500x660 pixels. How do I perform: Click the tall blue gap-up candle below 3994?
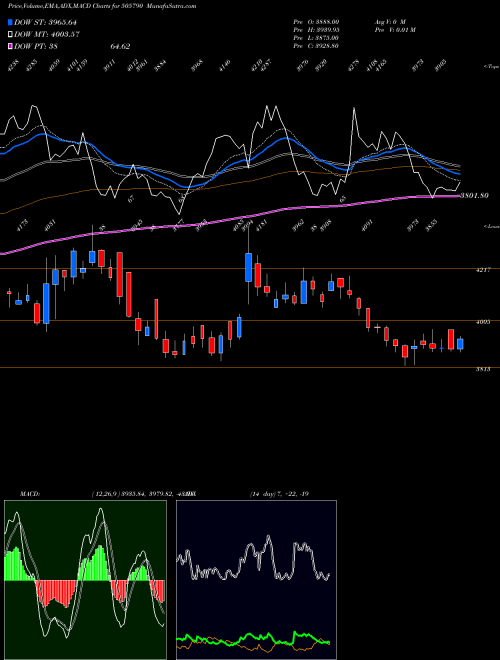[248, 267]
